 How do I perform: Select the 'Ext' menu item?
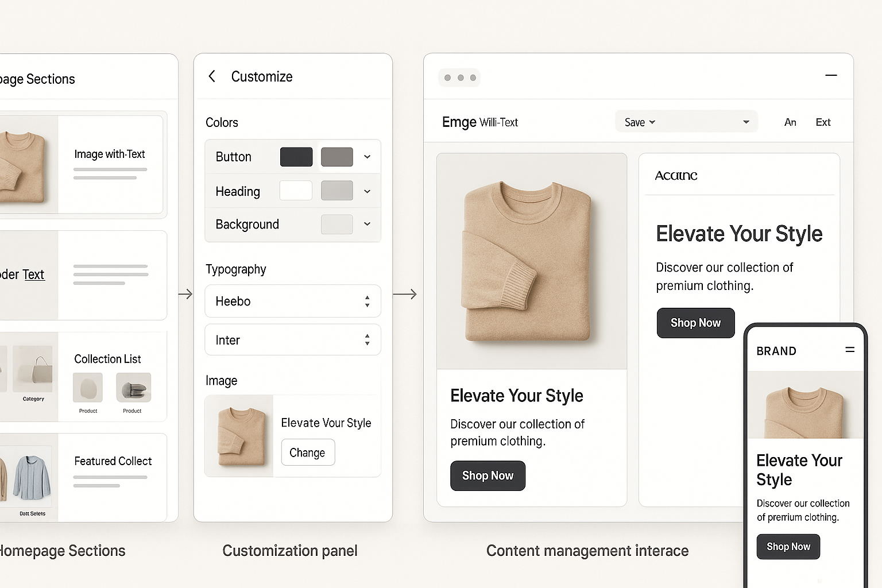click(823, 122)
